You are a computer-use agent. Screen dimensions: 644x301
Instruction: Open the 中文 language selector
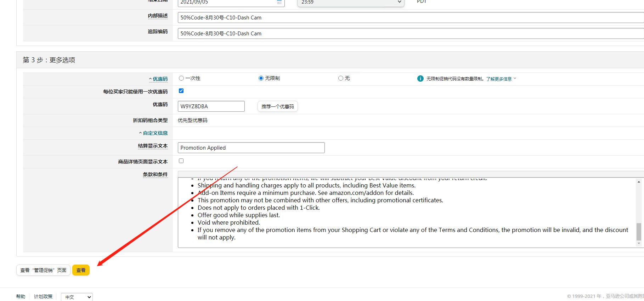pos(77,297)
